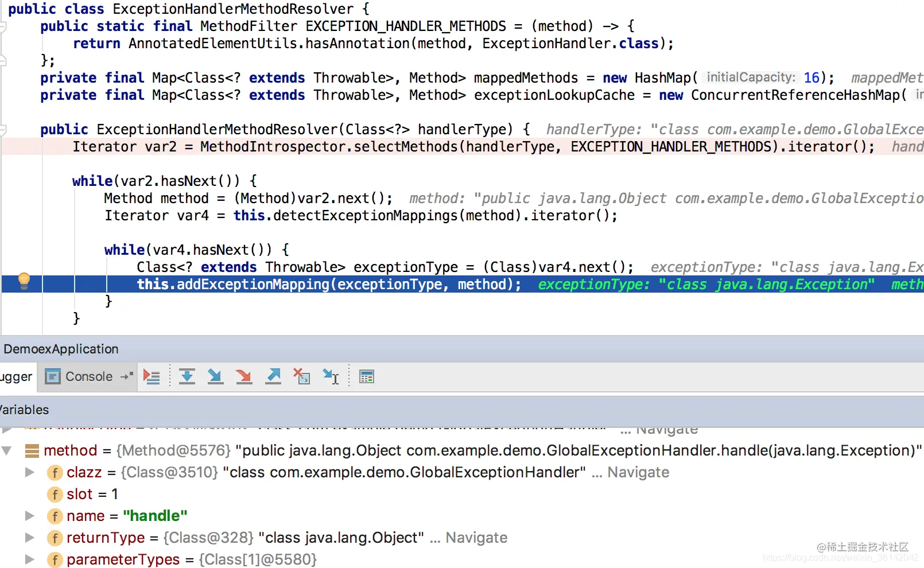924x568 pixels.
Task: Click the detectExceptionMappings method call
Action: click(x=366, y=216)
